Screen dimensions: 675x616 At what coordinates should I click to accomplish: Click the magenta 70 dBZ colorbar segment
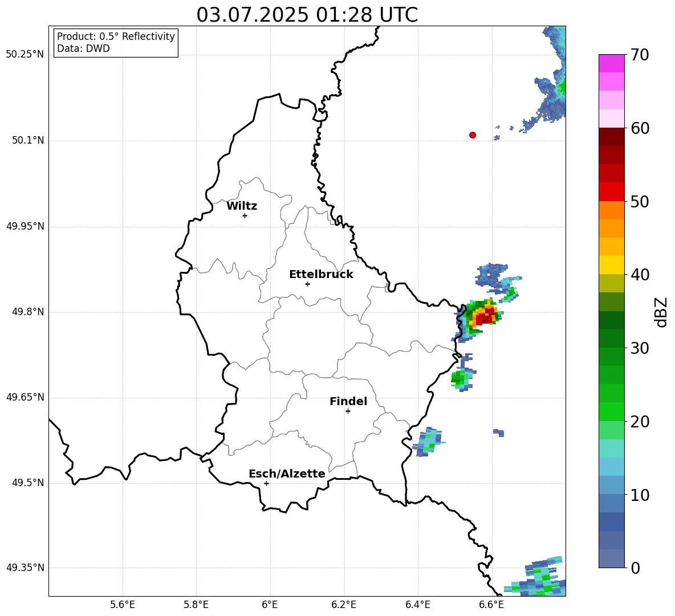(x=611, y=63)
